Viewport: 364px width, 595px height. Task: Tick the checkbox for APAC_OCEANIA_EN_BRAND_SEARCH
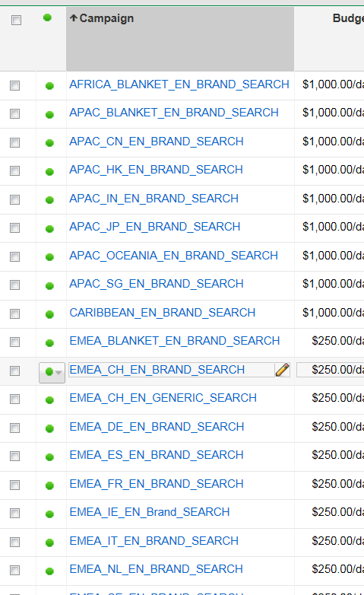click(14, 257)
